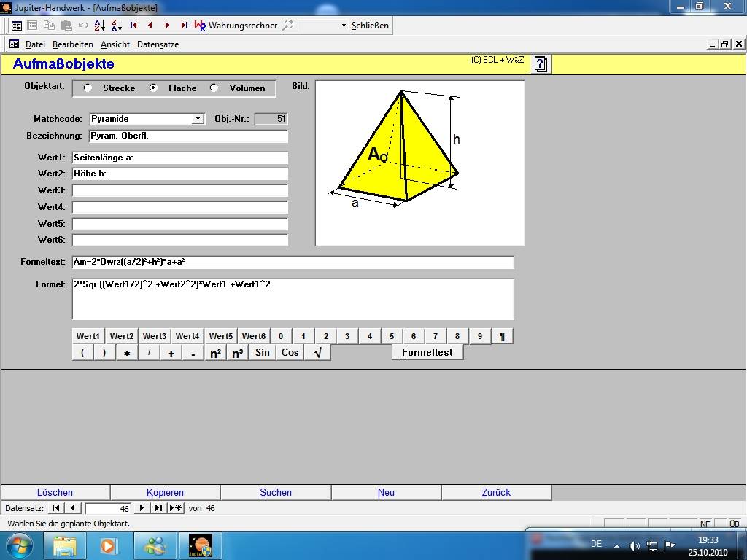The image size is (747, 560).
Task: Expand the Matchcode dropdown list
Action: [198, 119]
